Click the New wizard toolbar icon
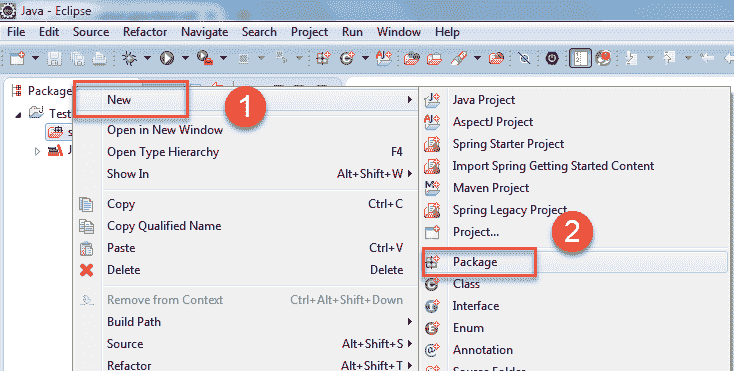The image size is (734, 371). (18, 58)
